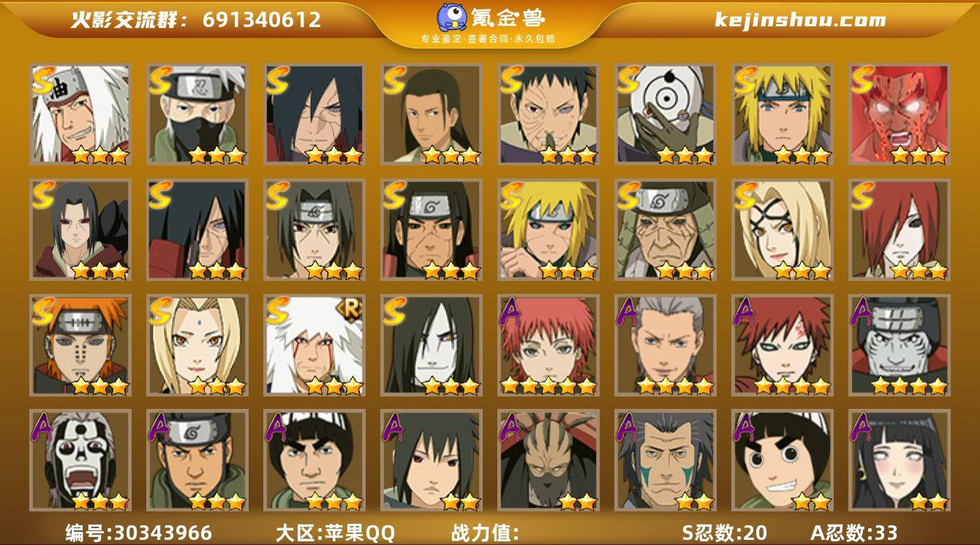
Task: Click the Kejinshou blue monster logo
Action: click(x=451, y=18)
